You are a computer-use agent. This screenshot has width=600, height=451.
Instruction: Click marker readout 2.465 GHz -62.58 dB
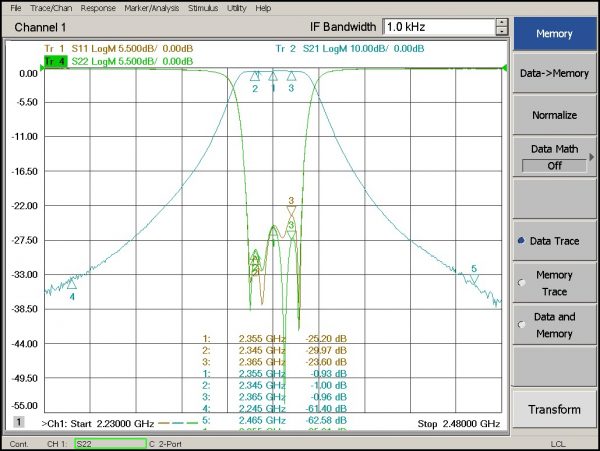[274, 420]
